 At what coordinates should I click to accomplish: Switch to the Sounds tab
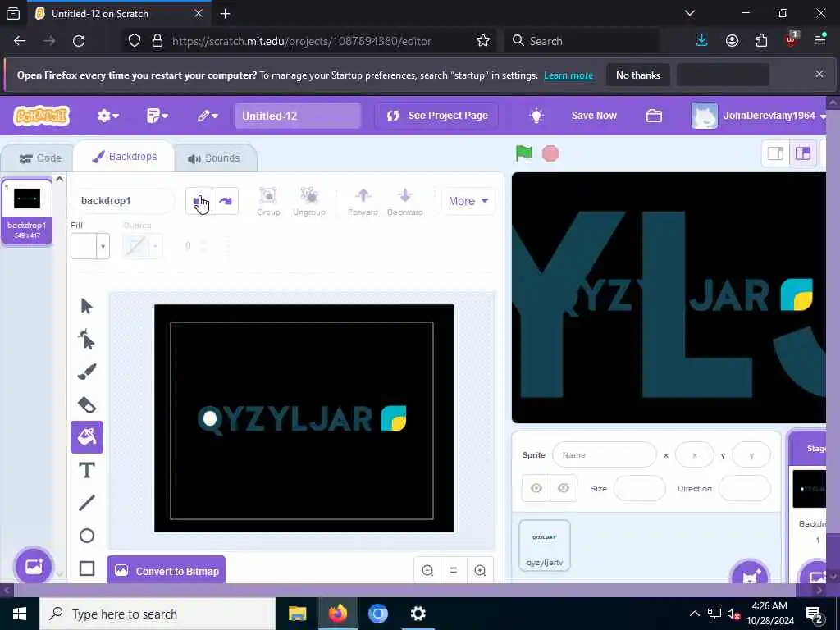(x=214, y=158)
